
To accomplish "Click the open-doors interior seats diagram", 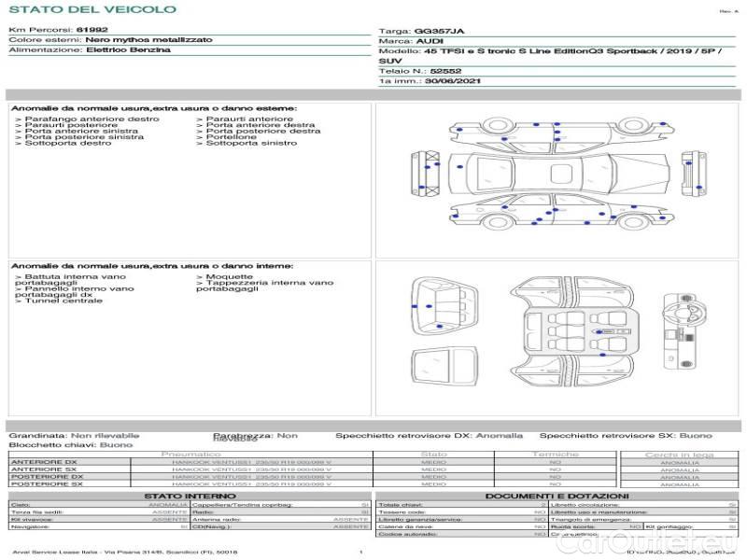I will tap(572, 329).
